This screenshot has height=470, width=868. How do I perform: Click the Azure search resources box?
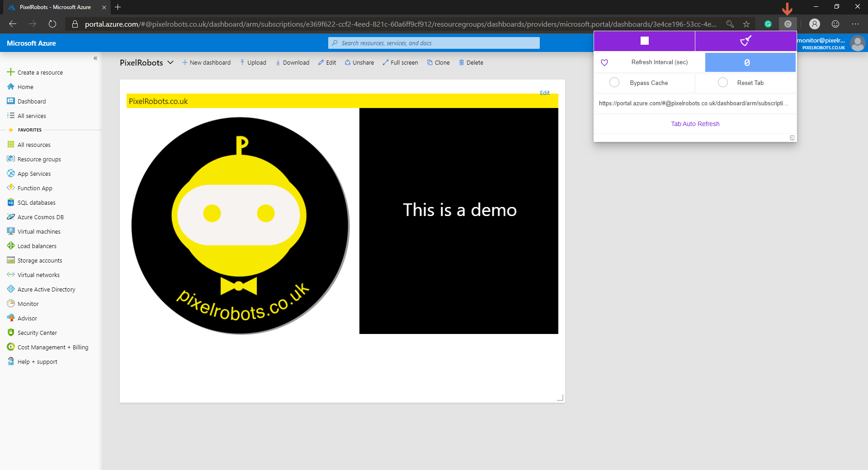point(434,43)
